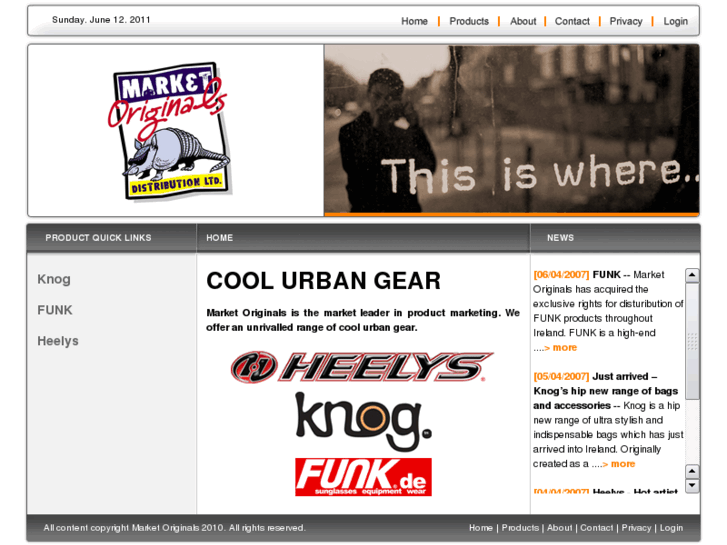Go to About in the top navigation
The image size is (727, 545).
(523, 21)
